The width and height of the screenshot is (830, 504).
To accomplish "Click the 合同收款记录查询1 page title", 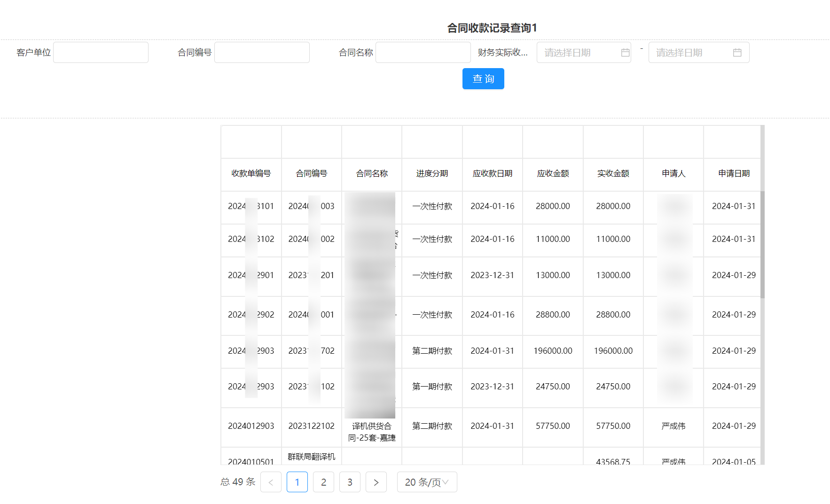I will pos(492,28).
